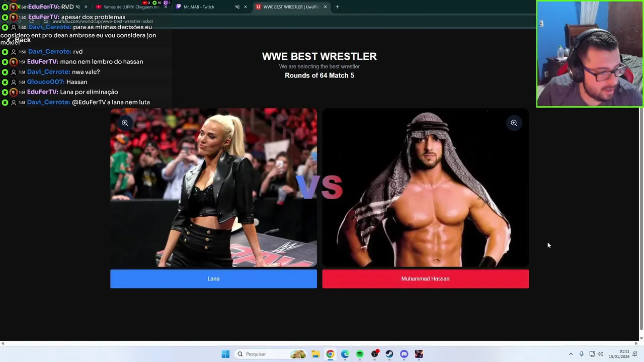Image resolution: width=644 pixels, height=362 pixels.
Task: Click the Pesquisar taskbar search box
Action: pos(272,354)
